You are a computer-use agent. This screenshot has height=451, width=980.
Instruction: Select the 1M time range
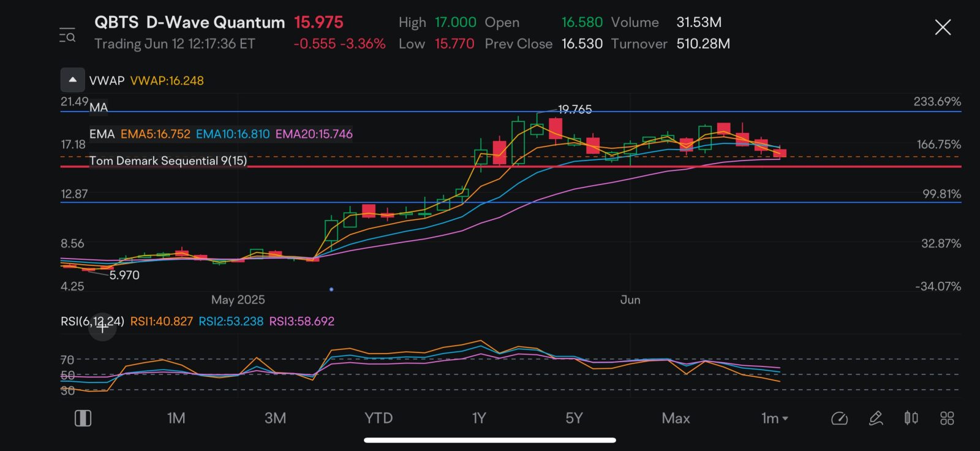tap(176, 419)
